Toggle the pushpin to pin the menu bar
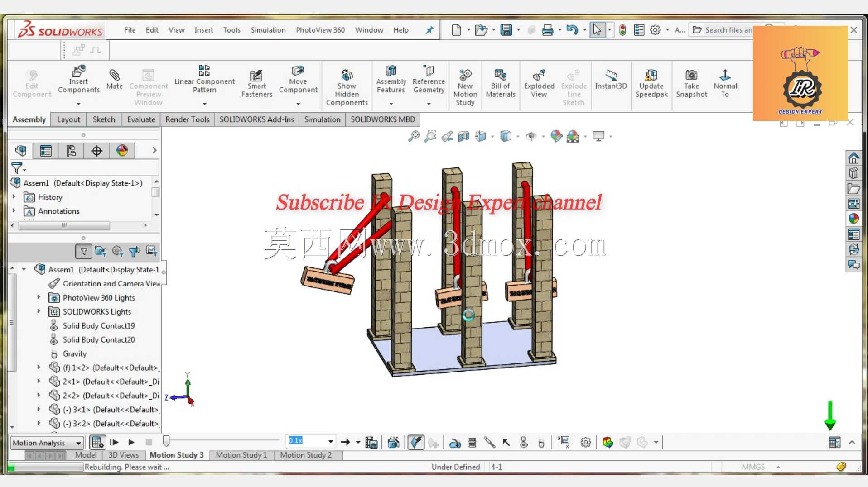This screenshot has height=487, width=868. coord(429,30)
